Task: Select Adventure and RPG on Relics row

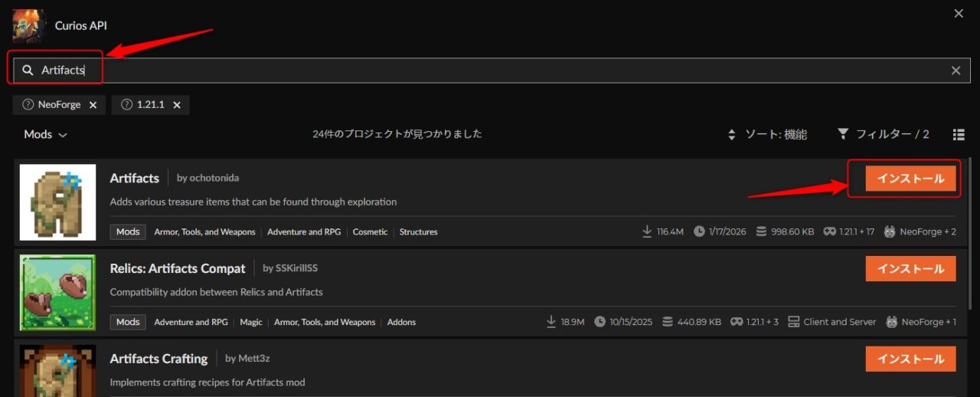Action: coord(191,322)
